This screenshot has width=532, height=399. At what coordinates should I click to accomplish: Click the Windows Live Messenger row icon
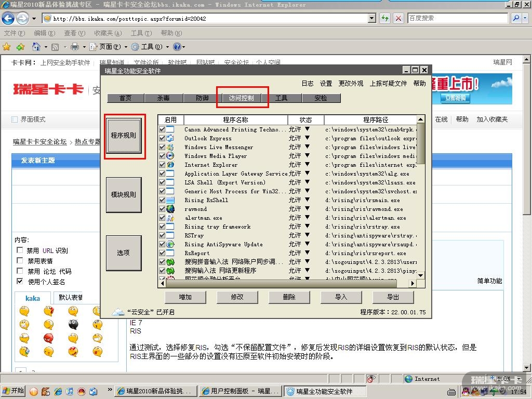tap(170, 147)
